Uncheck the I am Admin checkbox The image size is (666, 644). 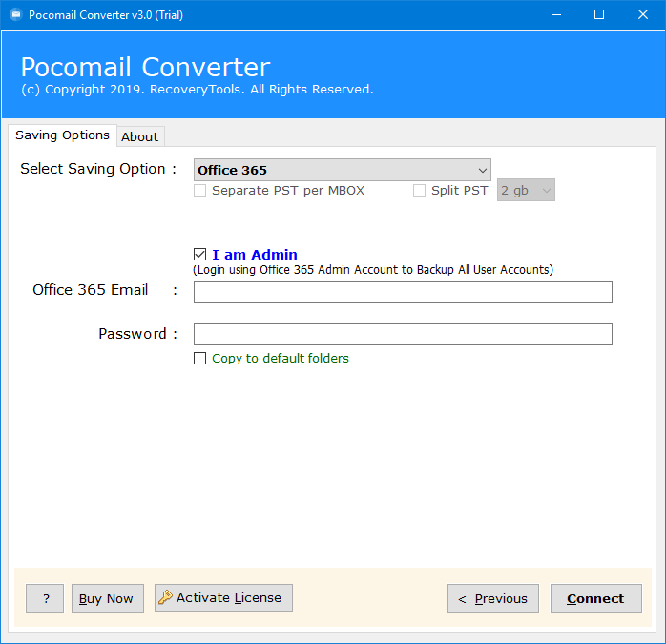point(199,255)
